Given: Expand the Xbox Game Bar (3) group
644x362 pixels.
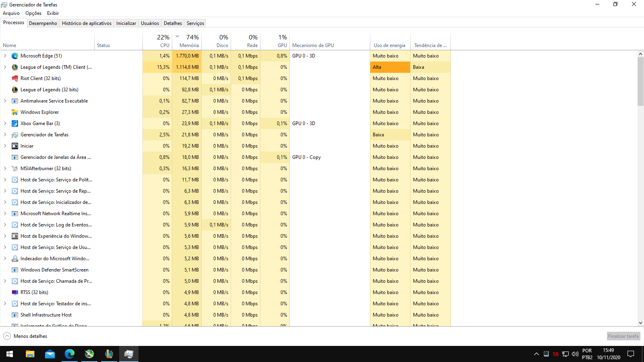Looking at the screenshot, I should (x=5, y=123).
